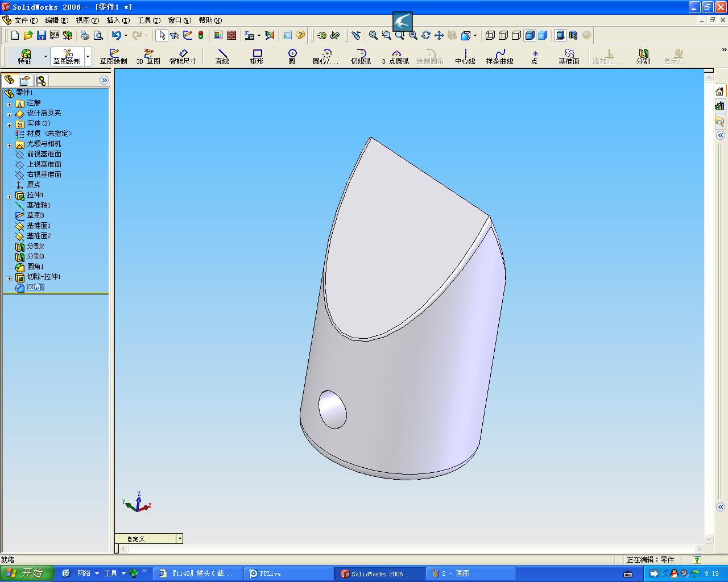Screen dimensions: 728x582
Task: Open the 插入 menu
Action: coord(118,20)
